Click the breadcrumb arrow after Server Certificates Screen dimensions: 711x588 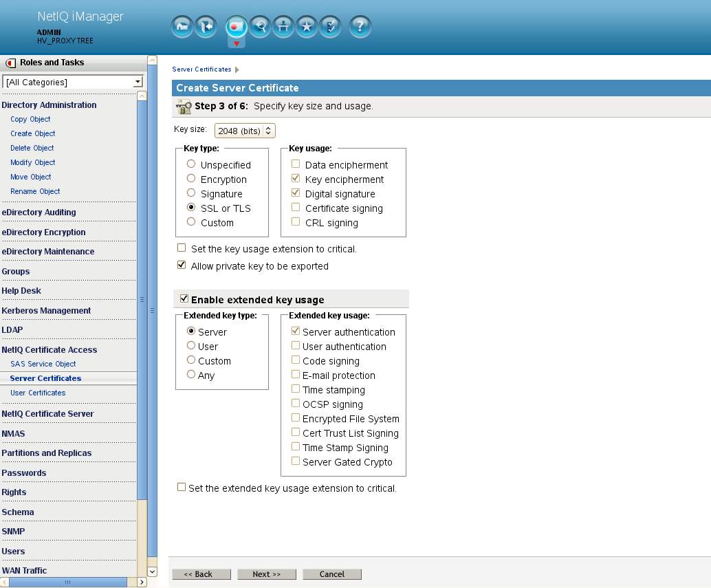tap(237, 69)
